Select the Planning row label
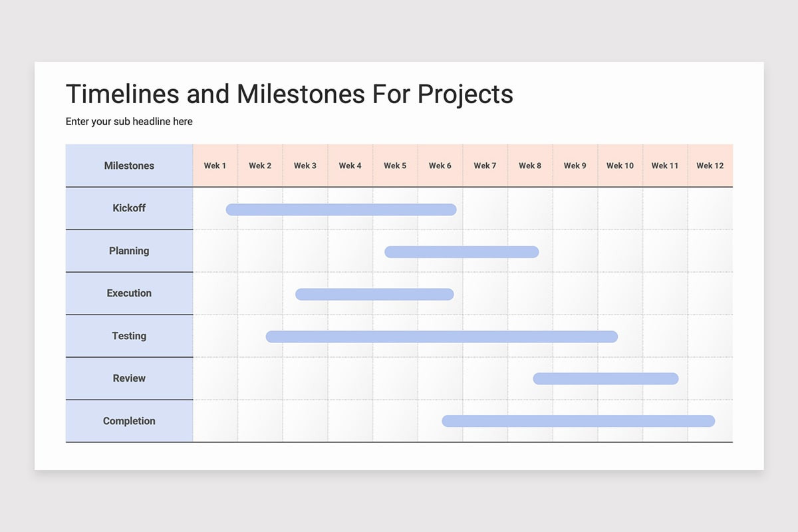Image resolution: width=798 pixels, height=532 pixels. point(129,251)
